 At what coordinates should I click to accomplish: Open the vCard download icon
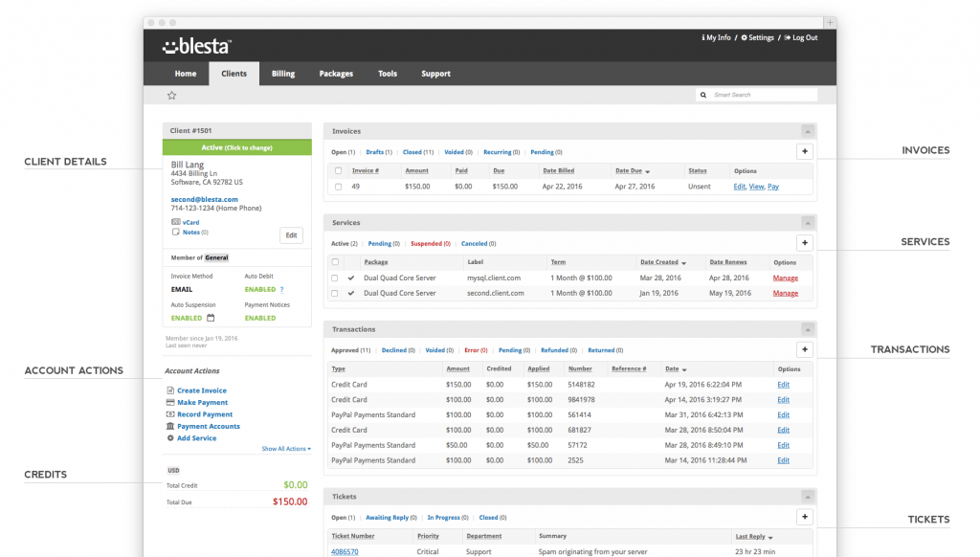[x=175, y=222]
